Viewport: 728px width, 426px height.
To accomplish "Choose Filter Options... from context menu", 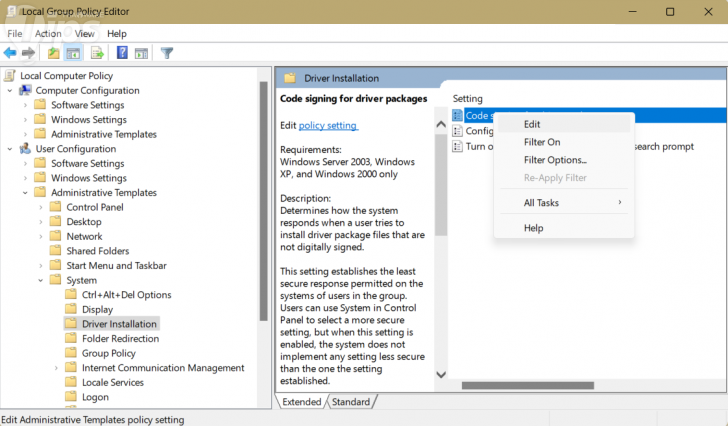I will pyautogui.click(x=564, y=160).
